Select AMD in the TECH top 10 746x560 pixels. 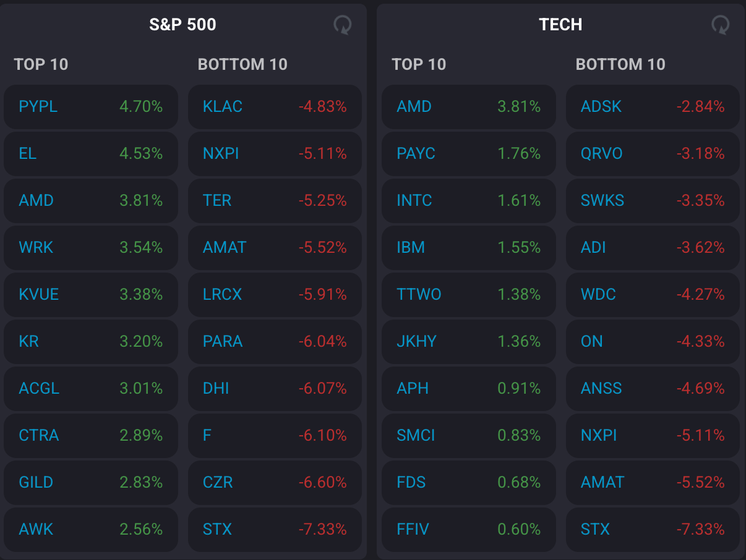414,106
